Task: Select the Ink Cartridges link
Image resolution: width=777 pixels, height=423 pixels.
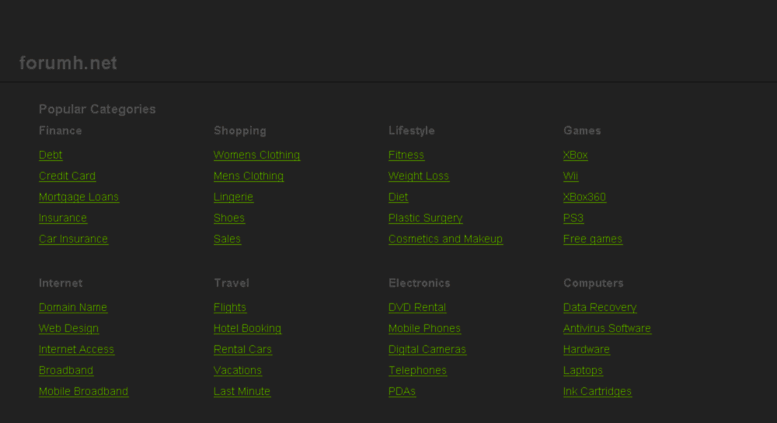Action: (597, 391)
